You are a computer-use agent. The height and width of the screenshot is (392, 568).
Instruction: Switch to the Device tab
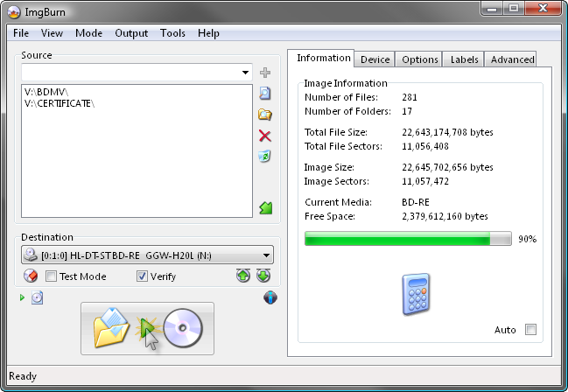[375, 59]
